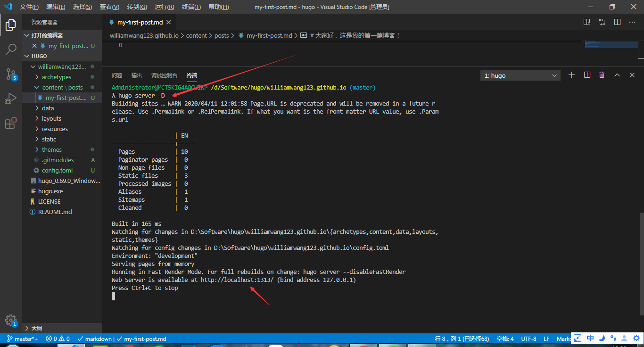Click the UTF-8 encoding indicator
This screenshot has width=644, height=347.
528,339
